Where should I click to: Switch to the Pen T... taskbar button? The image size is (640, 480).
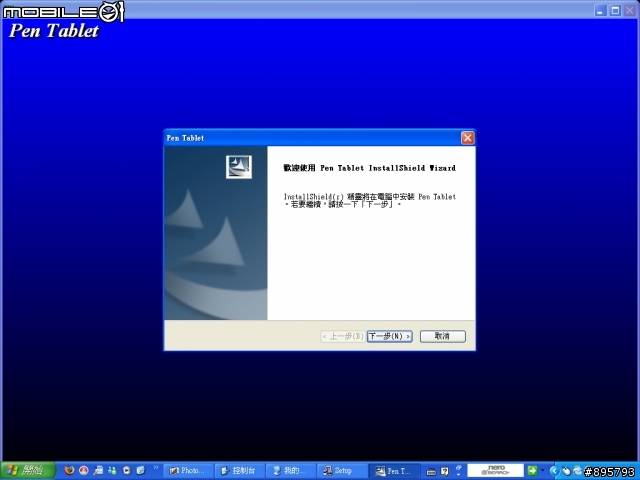tap(394, 471)
